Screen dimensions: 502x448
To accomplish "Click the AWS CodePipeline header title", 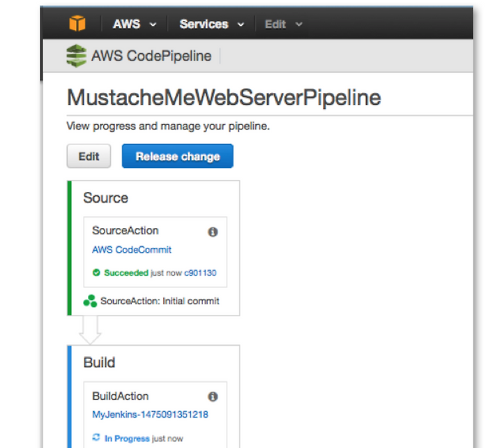I will click(151, 56).
